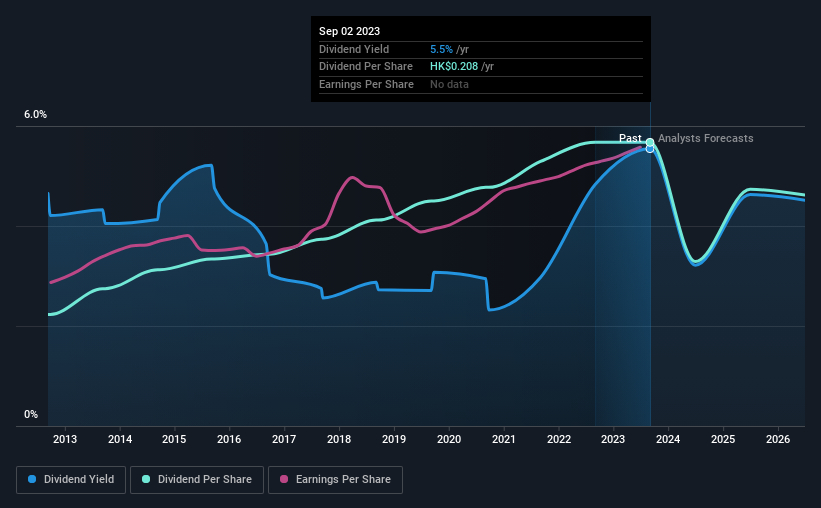Select the 'Analysts Forecasts' label
This screenshot has width=821, height=508.
coord(705,138)
